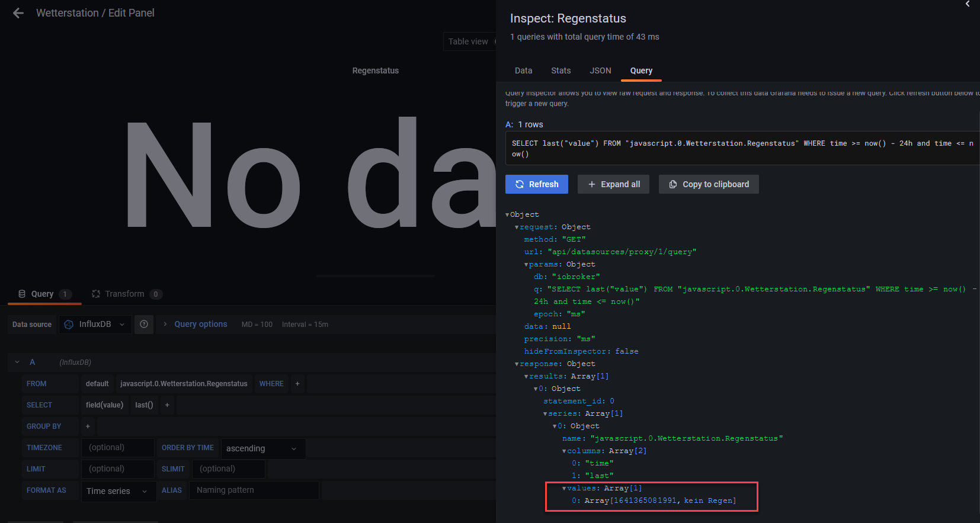Click the hideFromInspector: false row

coord(581,352)
